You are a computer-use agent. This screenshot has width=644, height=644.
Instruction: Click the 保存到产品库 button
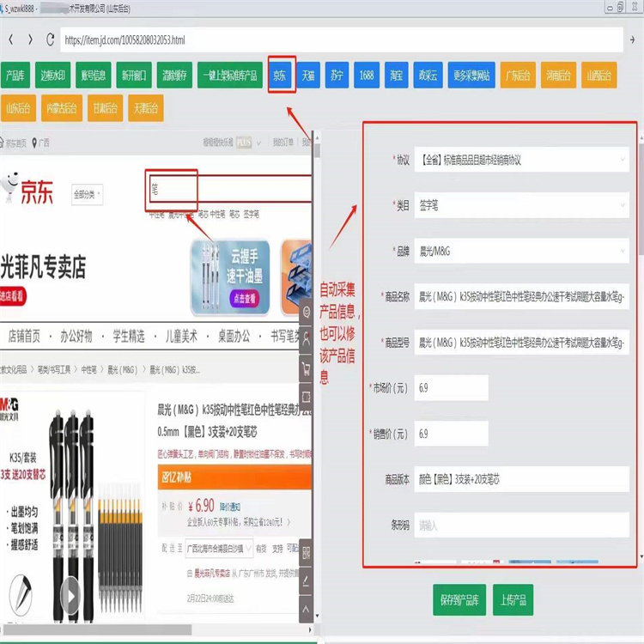(x=459, y=598)
